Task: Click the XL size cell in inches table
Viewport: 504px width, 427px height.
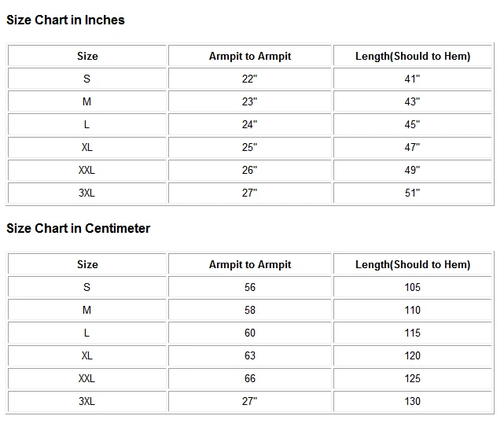Action: pos(87,147)
